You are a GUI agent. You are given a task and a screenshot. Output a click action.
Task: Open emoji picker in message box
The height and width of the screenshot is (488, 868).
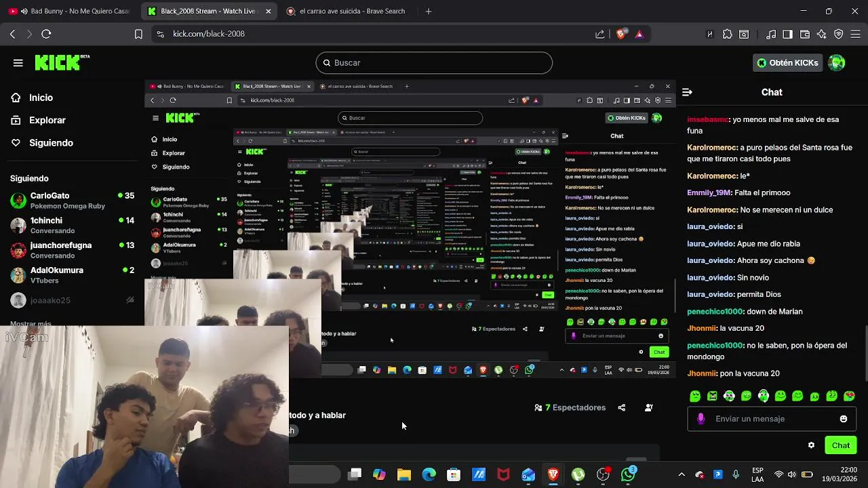click(x=844, y=419)
